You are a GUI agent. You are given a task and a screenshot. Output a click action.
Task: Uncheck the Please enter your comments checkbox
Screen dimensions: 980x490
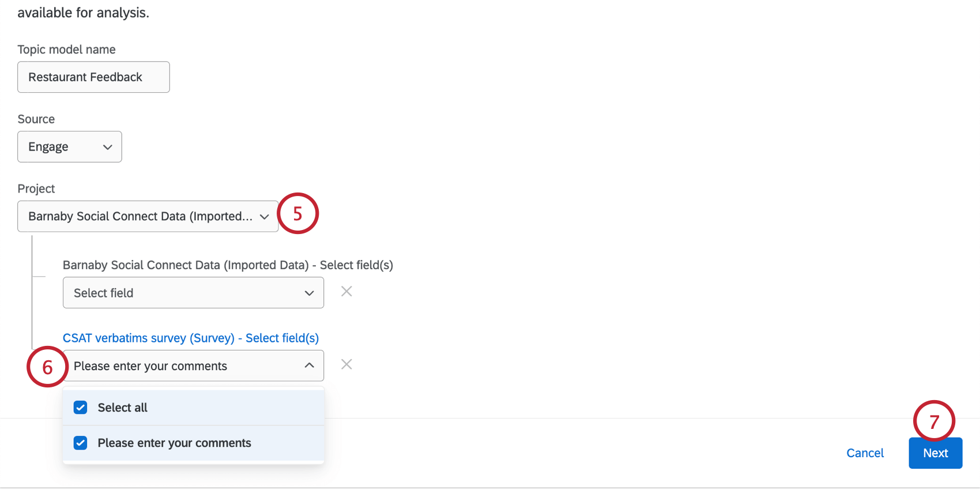pos(81,443)
